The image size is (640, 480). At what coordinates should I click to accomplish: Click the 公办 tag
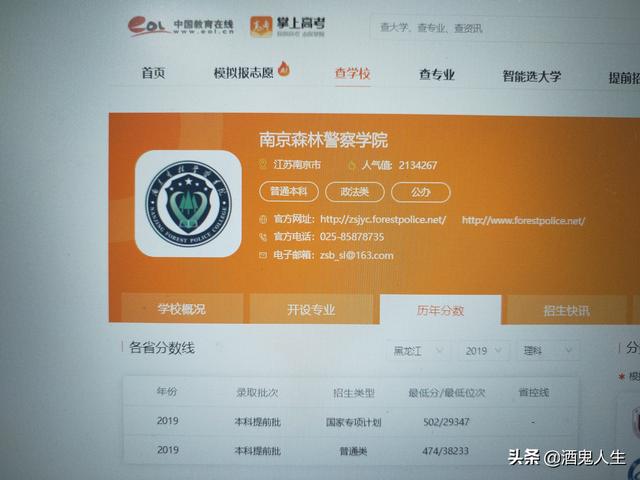[421, 192]
